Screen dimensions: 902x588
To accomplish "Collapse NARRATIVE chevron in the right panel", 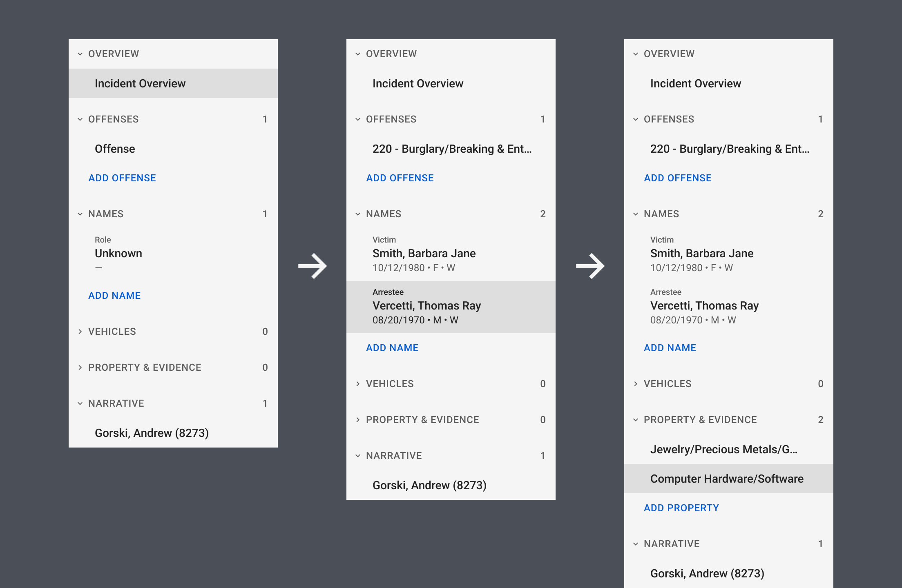I will (x=636, y=544).
